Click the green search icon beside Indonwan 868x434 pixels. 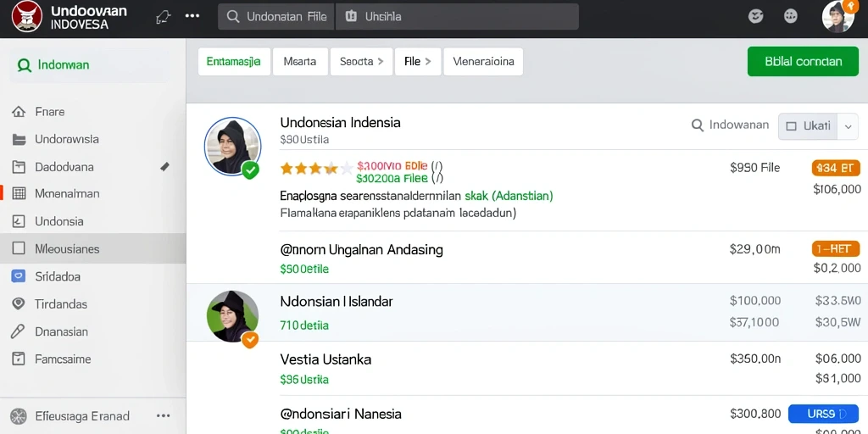pyautogui.click(x=25, y=65)
